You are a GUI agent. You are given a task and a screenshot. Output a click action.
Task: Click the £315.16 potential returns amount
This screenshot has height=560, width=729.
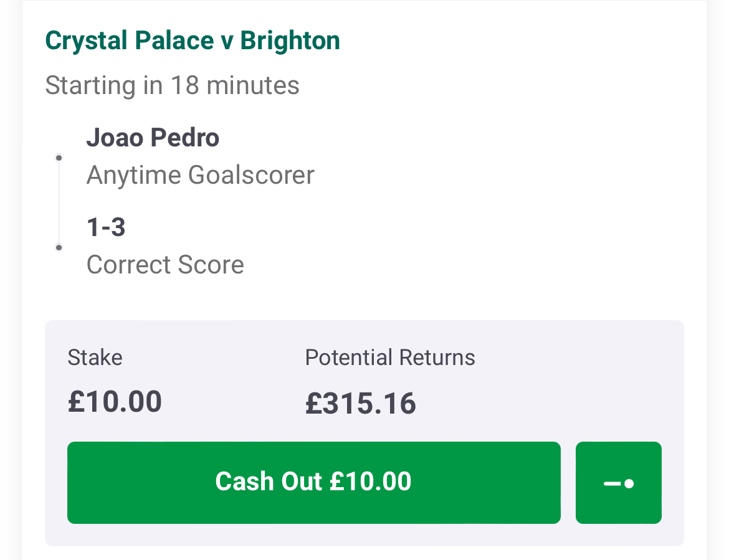pyautogui.click(x=360, y=403)
